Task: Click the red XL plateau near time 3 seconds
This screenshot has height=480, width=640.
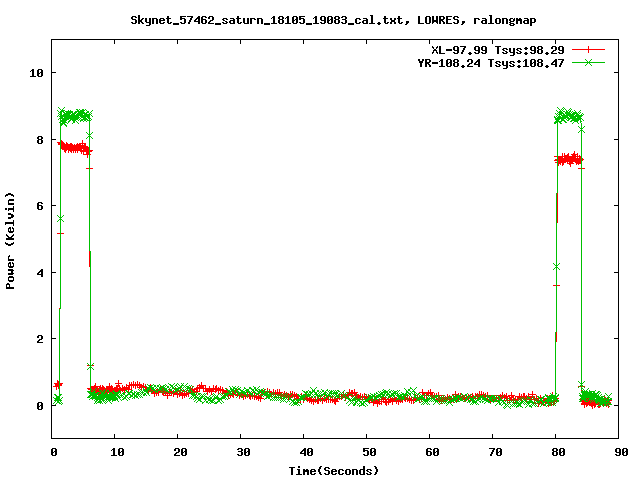Action: [x=74, y=148]
